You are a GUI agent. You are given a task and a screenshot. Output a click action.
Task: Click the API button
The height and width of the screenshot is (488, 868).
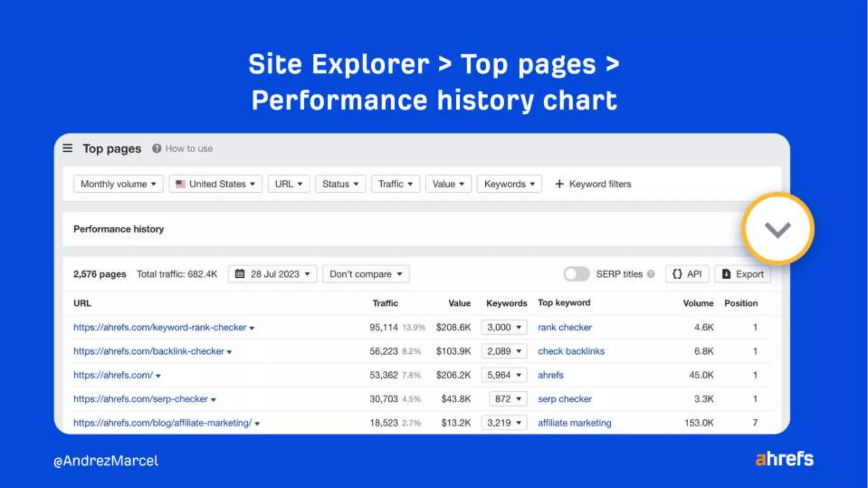(687, 274)
